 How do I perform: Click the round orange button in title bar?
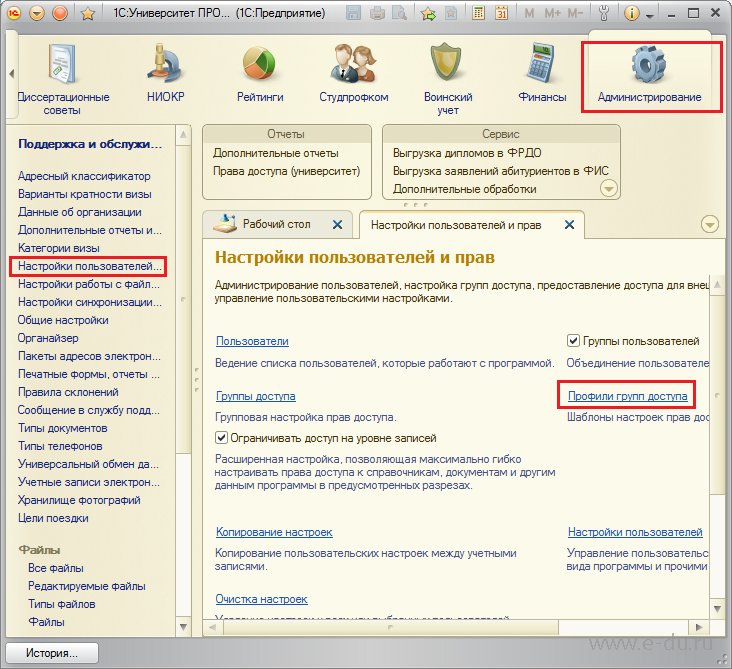(x=60, y=13)
